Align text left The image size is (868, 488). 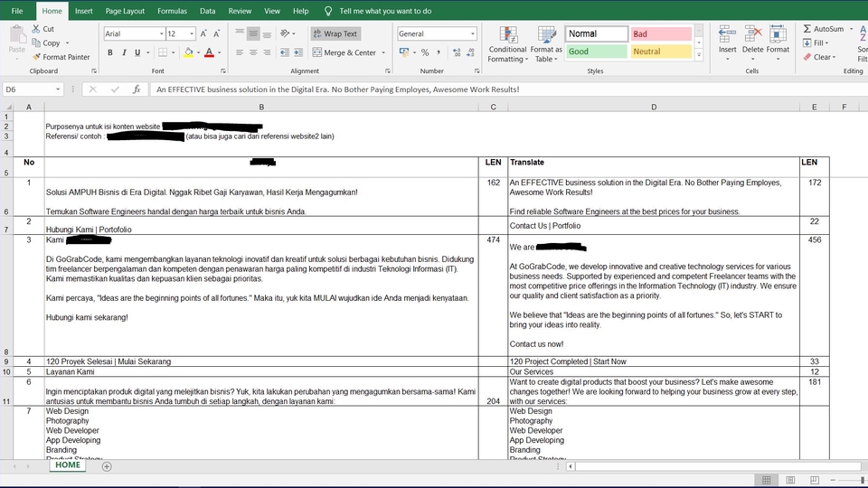point(240,52)
